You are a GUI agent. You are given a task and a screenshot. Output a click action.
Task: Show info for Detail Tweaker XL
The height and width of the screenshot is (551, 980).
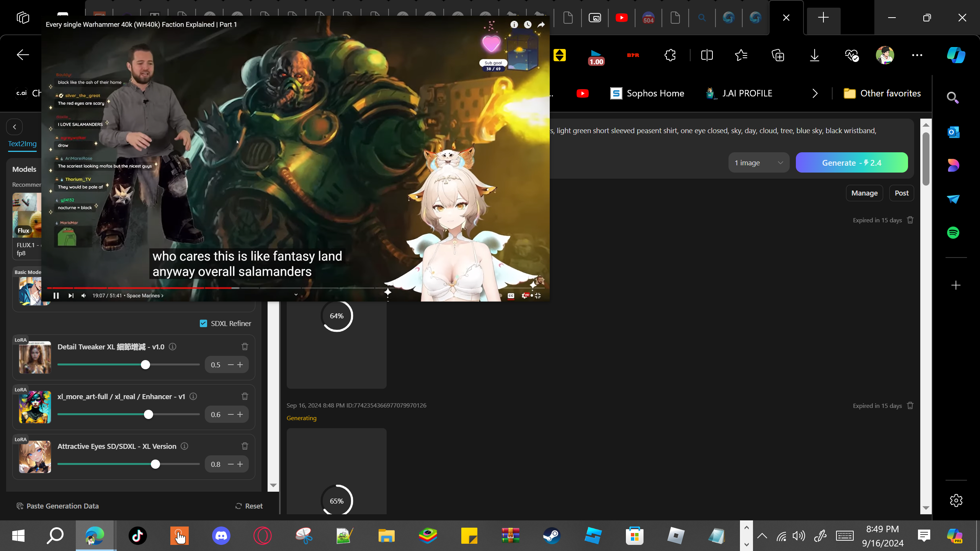pos(173,347)
